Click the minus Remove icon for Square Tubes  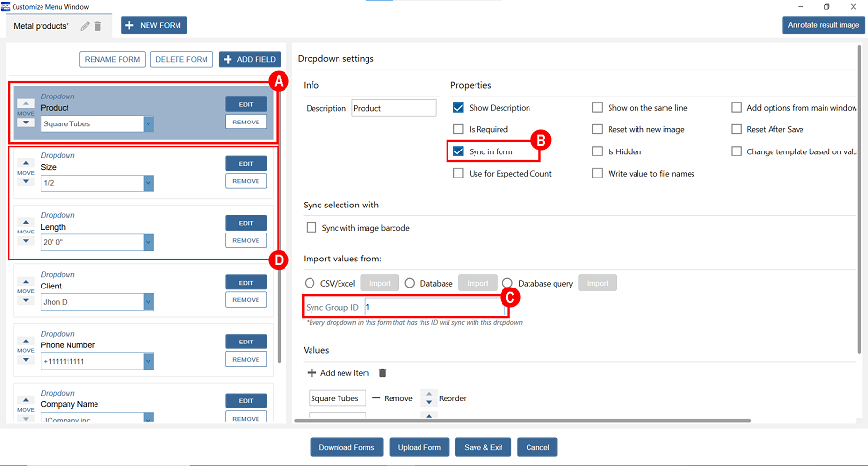[x=375, y=397]
